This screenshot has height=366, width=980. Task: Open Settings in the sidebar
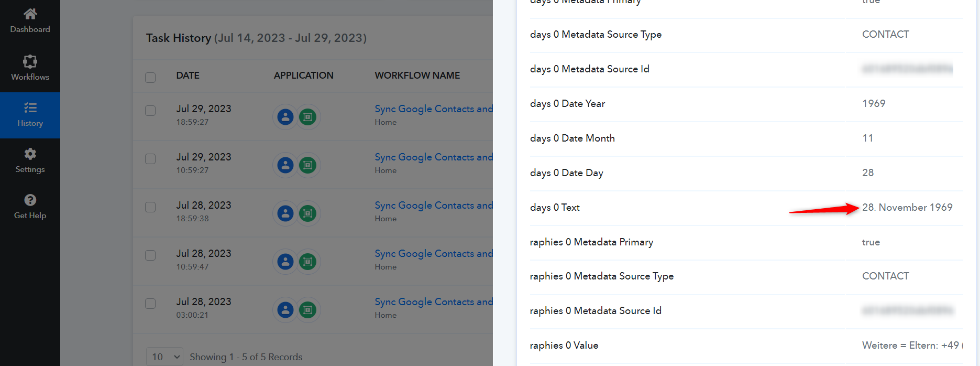(30, 161)
